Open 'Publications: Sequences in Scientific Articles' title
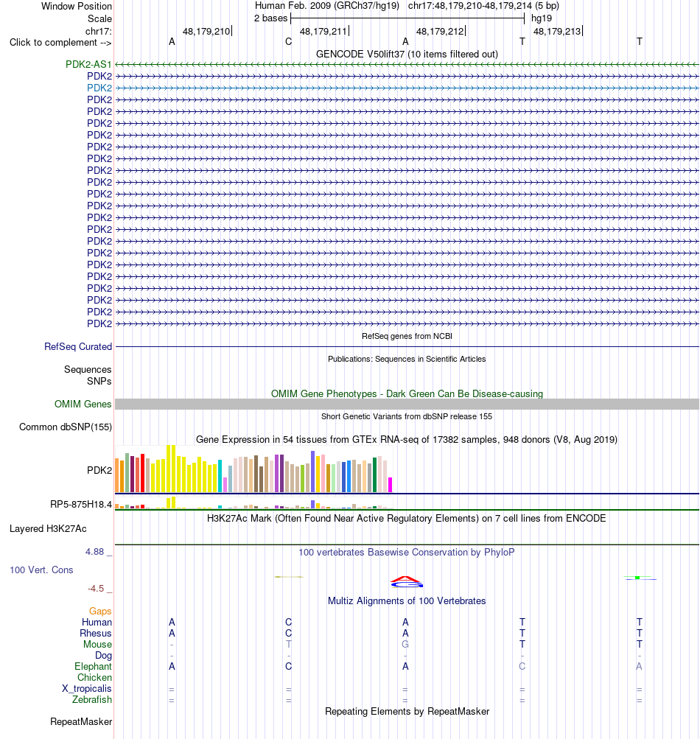Viewport: 700px width, 739px height. click(407, 359)
